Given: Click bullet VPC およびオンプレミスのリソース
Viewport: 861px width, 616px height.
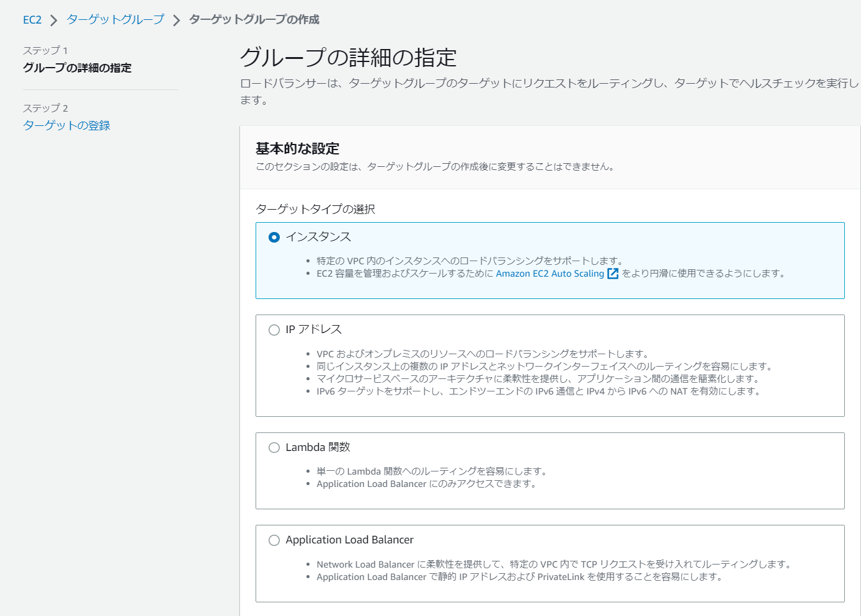Looking at the screenshot, I should click(x=483, y=354).
